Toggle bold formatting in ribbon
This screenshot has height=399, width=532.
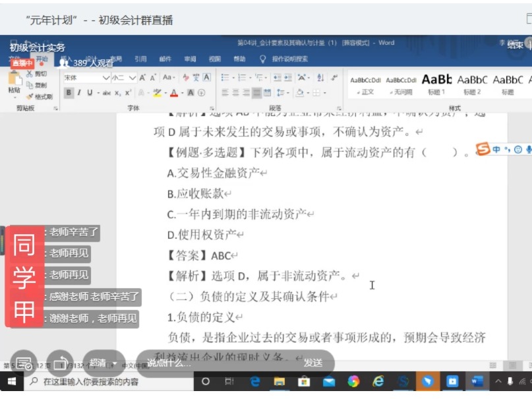tap(69, 93)
